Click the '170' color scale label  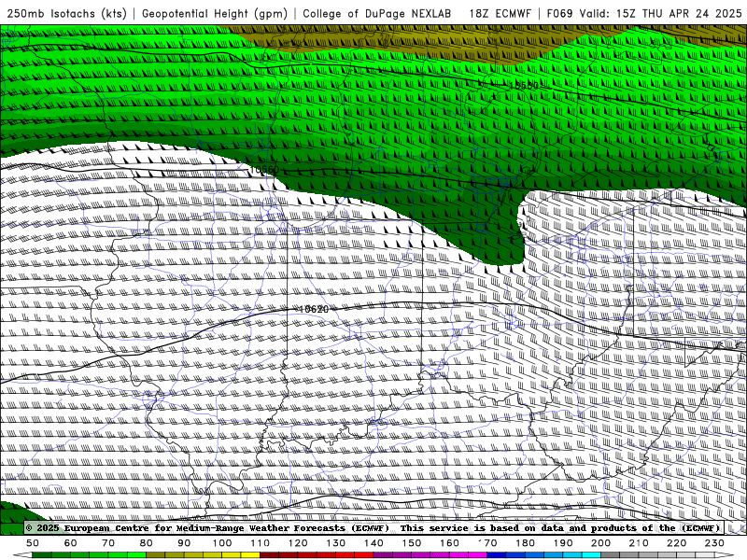pyautogui.click(x=487, y=543)
